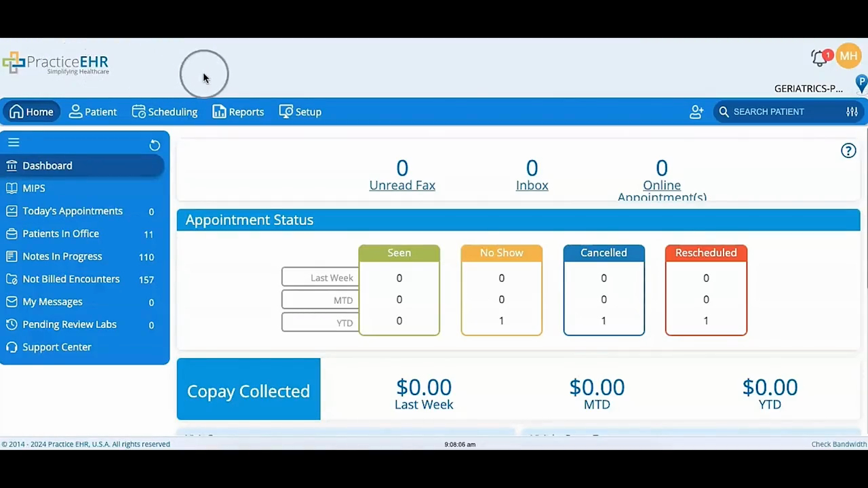Open the notifications bell icon

coord(820,58)
